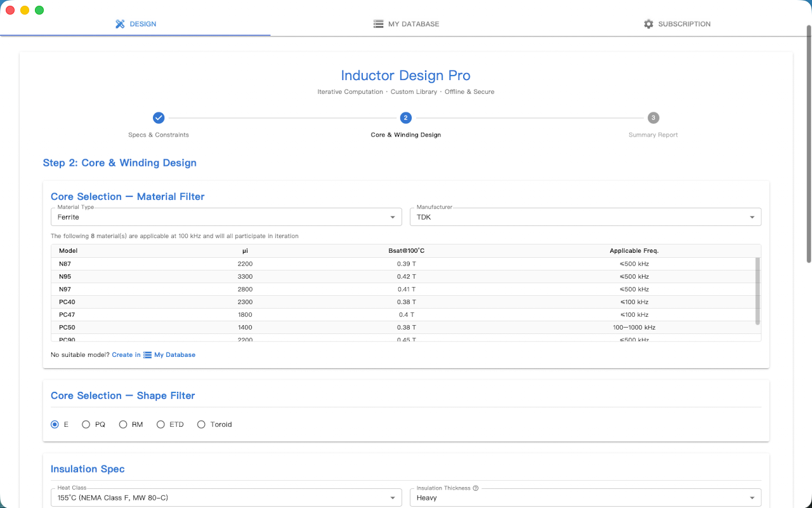The width and height of the screenshot is (812, 508).
Task: Select the RM core shape
Action: coord(123,424)
